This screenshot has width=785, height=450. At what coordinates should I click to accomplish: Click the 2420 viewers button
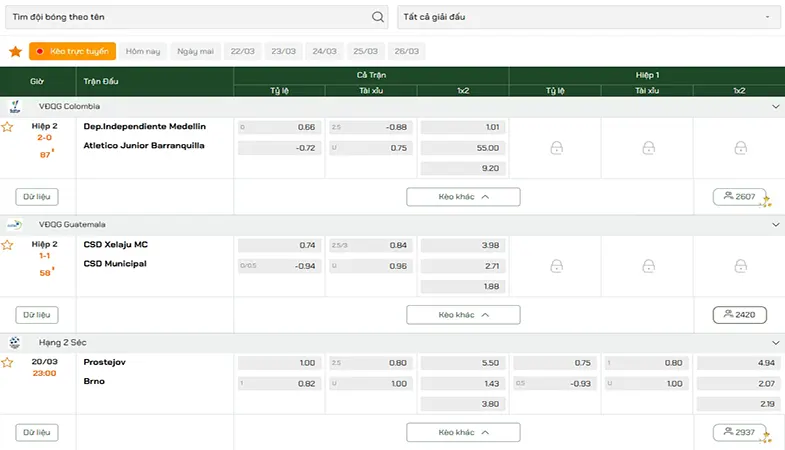coord(739,315)
